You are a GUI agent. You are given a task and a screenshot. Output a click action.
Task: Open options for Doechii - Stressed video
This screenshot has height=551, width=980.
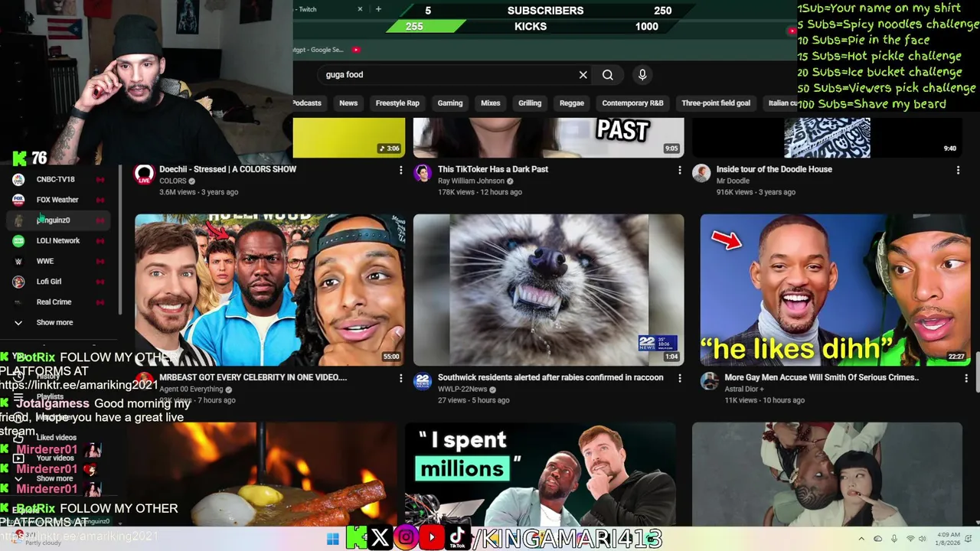point(400,170)
